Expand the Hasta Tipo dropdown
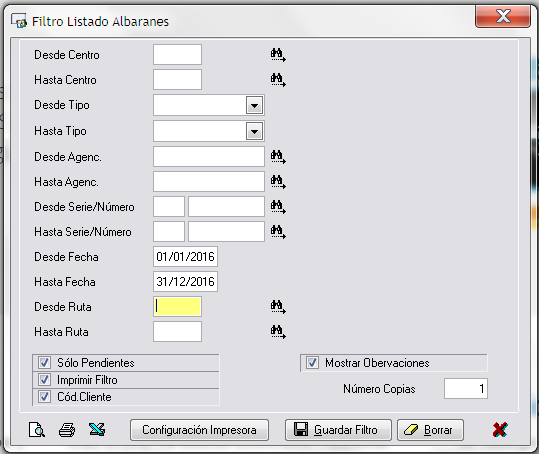The height and width of the screenshot is (454, 539). pyautogui.click(x=254, y=131)
